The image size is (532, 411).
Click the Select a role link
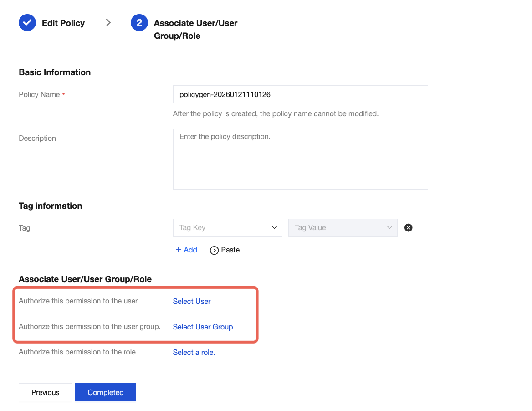(x=194, y=353)
